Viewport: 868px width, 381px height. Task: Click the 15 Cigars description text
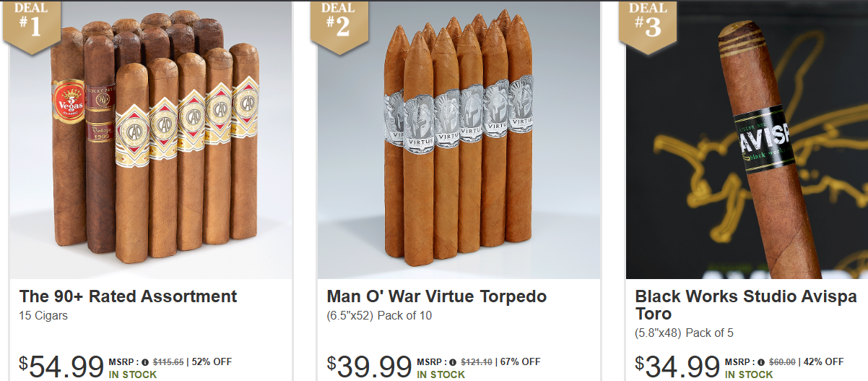tap(43, 316)
